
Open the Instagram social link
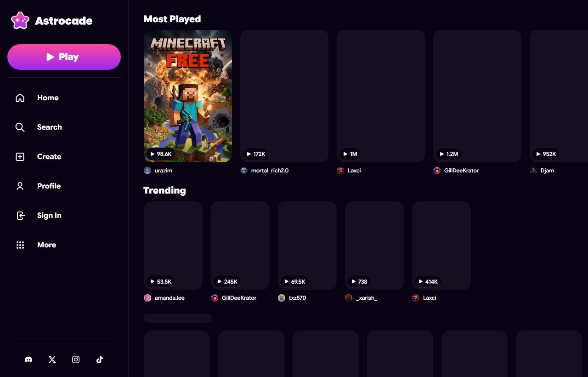76,360
